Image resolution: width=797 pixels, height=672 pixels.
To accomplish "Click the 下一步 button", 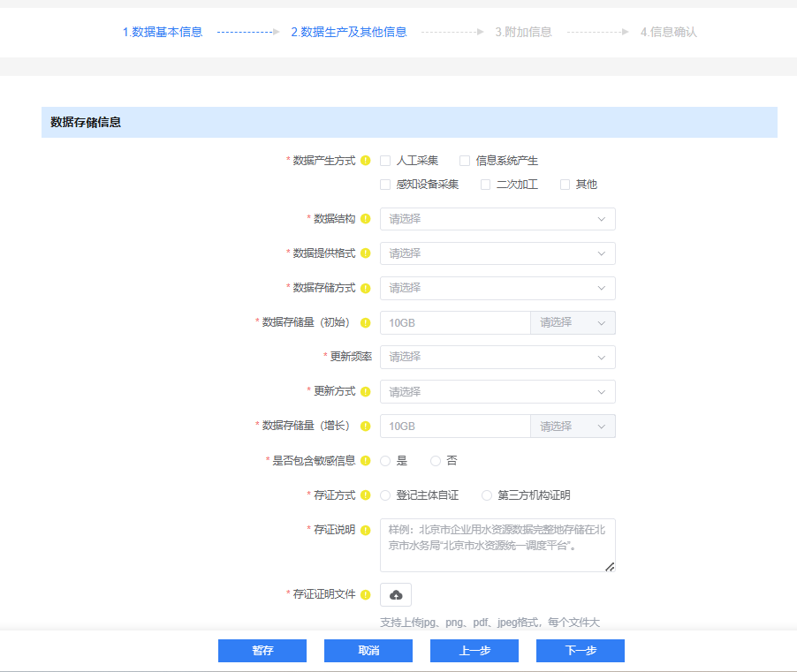I will 580,651.
